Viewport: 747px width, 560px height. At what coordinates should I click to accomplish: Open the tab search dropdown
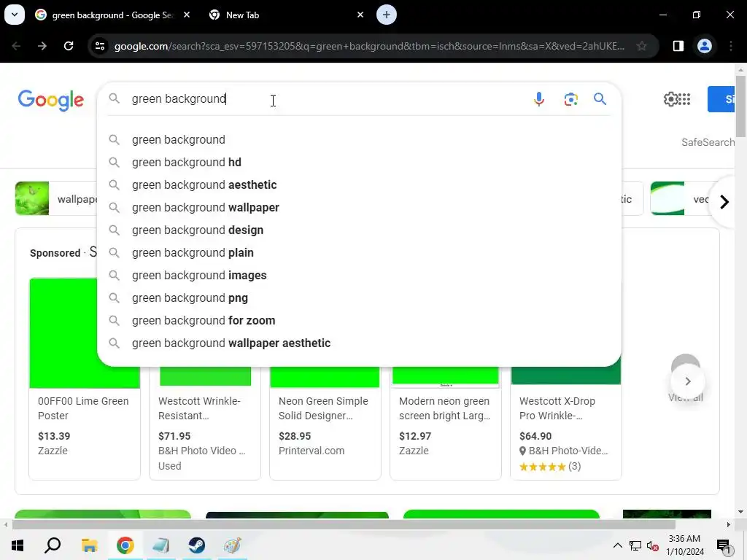(x=15, y=15)
